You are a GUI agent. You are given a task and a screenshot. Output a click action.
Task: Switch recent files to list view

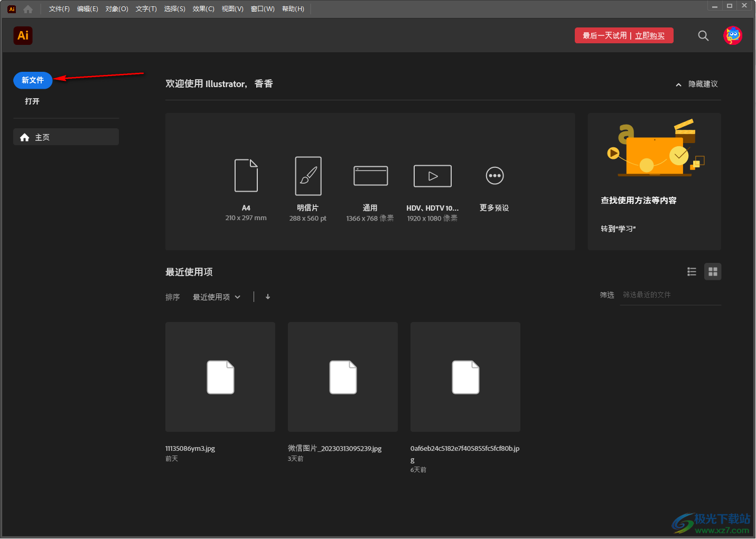point(692,271)
